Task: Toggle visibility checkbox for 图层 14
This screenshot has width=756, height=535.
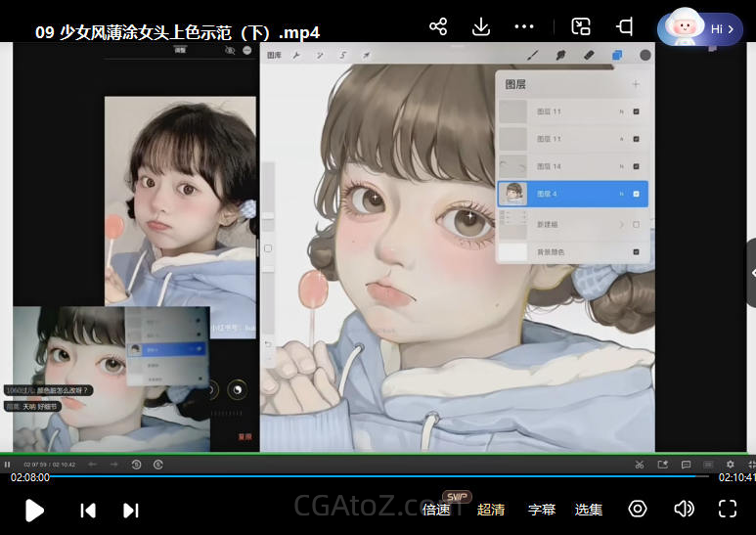Action: [x=637, y=166]
